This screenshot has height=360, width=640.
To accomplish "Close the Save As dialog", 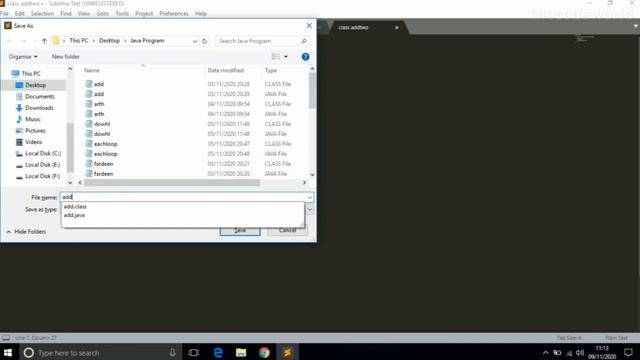I will (309, 26).
